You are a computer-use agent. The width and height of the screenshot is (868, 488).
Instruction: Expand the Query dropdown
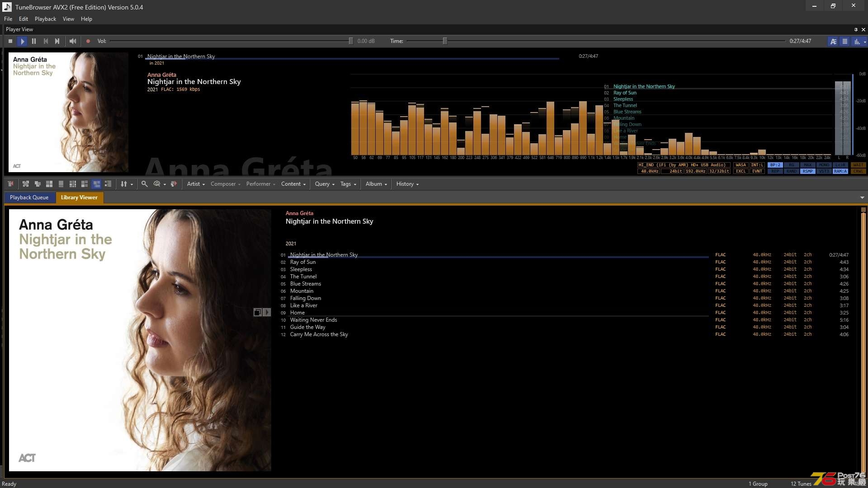point(325,184)
